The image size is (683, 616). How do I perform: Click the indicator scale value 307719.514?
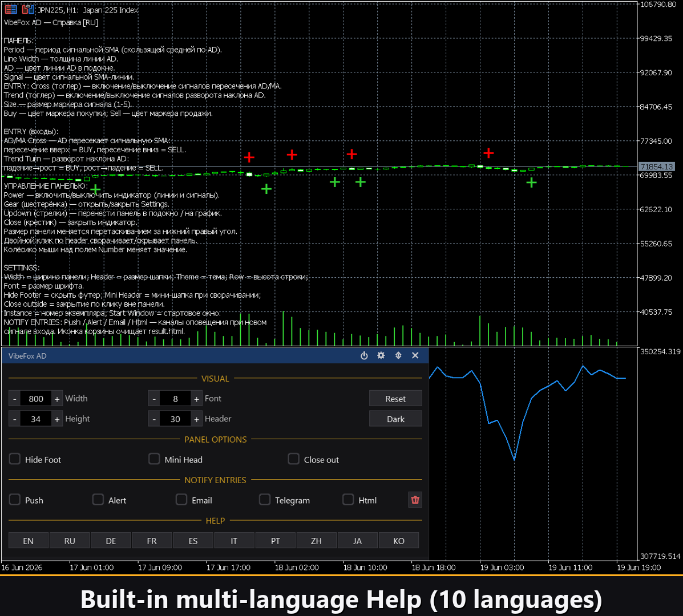(x=660, y=556)
